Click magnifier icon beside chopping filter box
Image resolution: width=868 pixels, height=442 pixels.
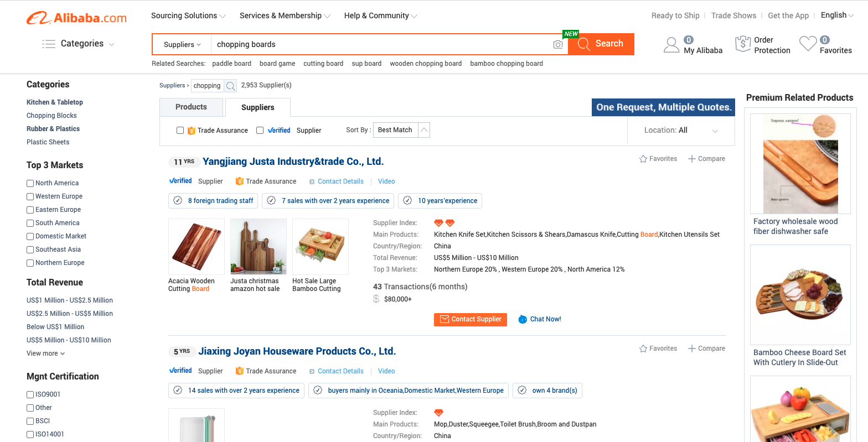click(x=231, y=86)
